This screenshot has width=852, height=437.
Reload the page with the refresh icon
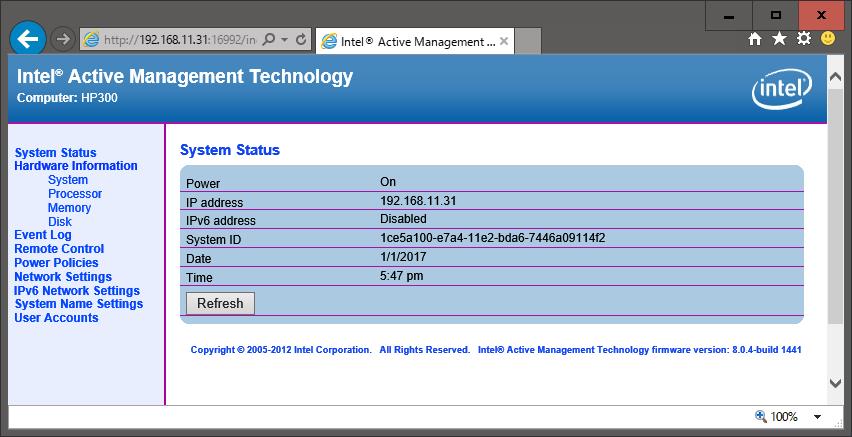[x=301, y=40]
